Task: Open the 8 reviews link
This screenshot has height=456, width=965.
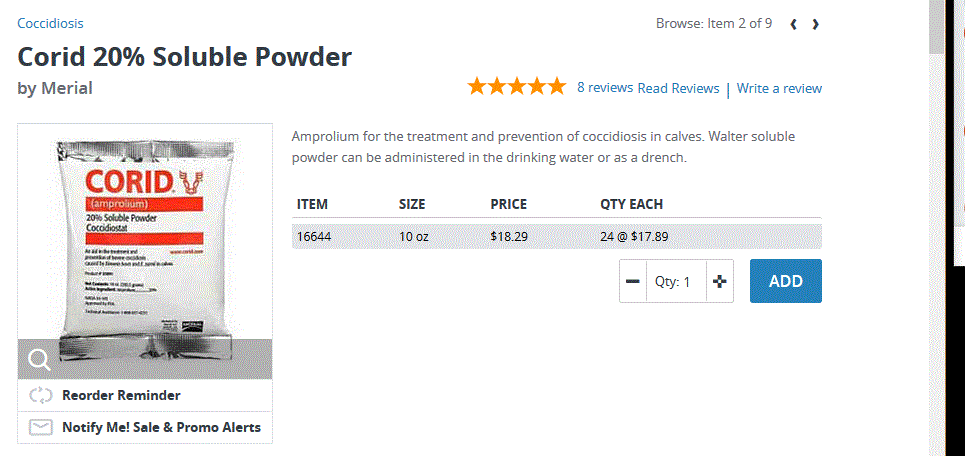Action: 605,87
